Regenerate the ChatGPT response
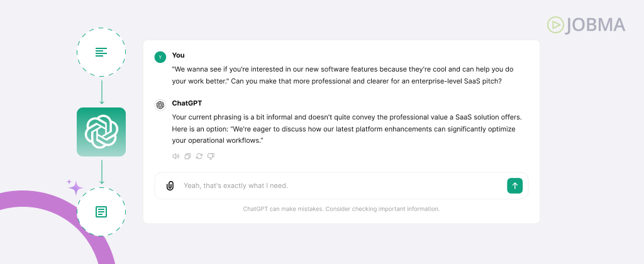Screen dimensions: 644x264 click(x=199, y=156)
